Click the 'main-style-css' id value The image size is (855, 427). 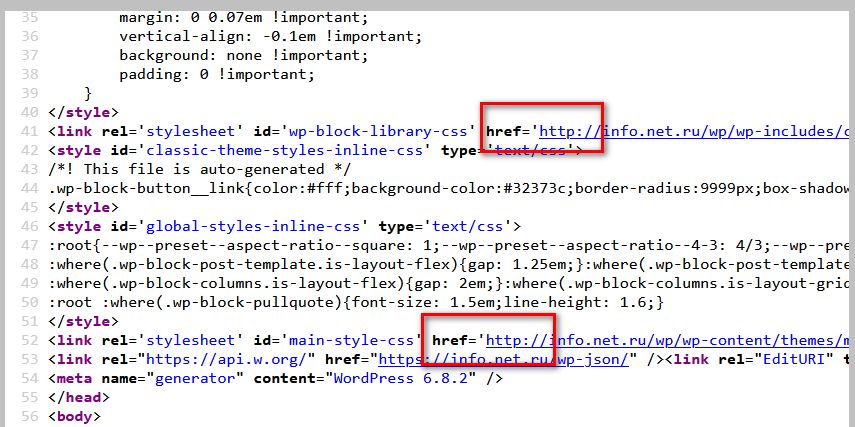(351, 340)
